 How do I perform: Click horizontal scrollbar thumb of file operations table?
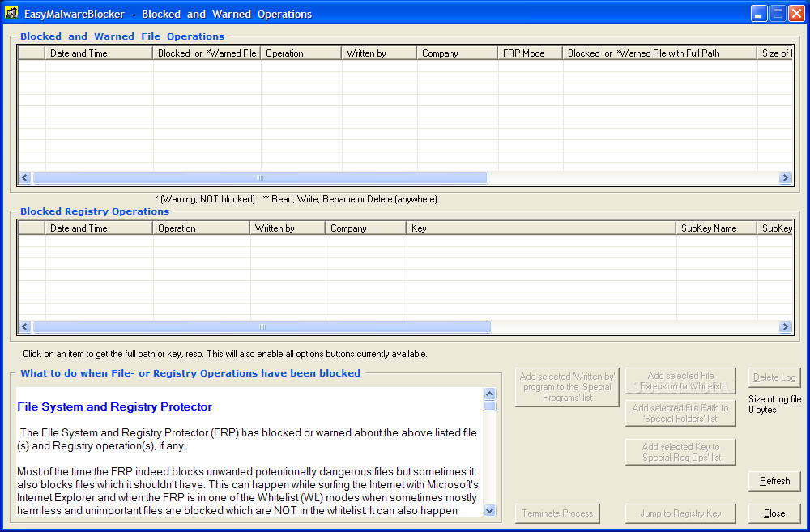click(260, 177)
